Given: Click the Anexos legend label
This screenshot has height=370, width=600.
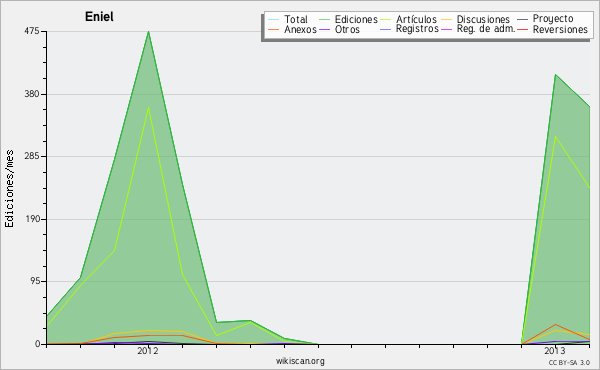Looking at the screenshot, I should tap(300, 29).
